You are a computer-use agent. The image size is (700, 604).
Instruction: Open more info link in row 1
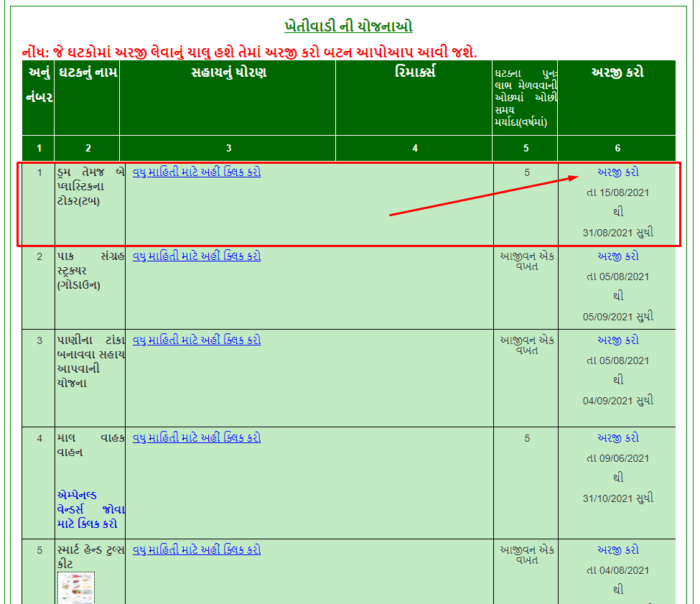click(197, 172)
